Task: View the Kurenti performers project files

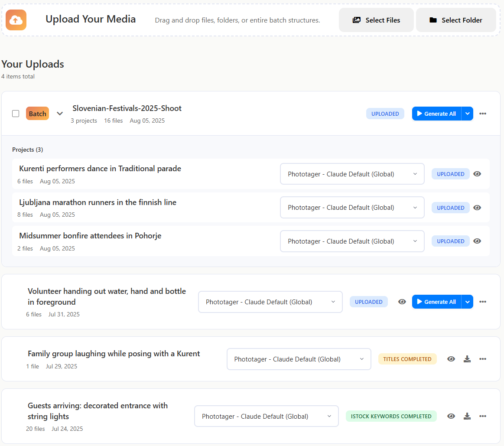Action: pyautogui.click(x=477, y=174)
